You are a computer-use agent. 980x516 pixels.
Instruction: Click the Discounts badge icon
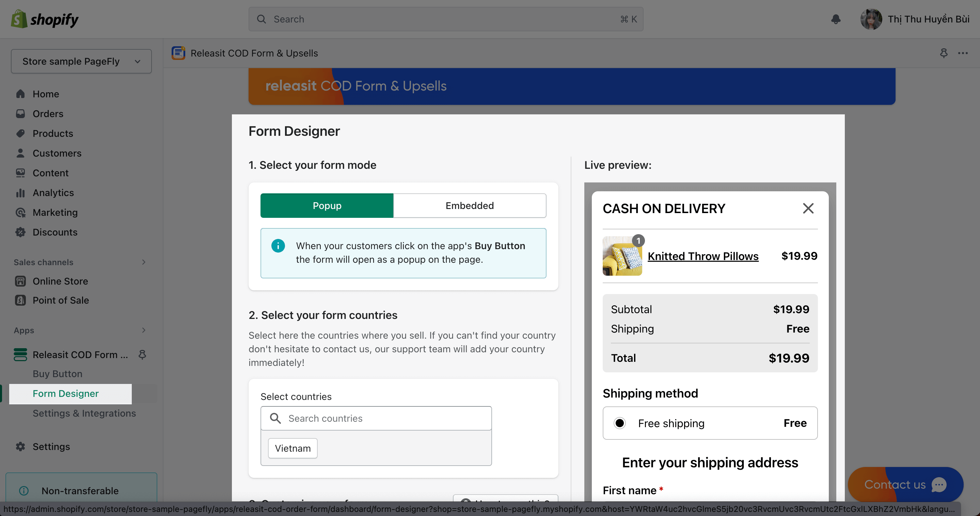[x=20, y=232]
